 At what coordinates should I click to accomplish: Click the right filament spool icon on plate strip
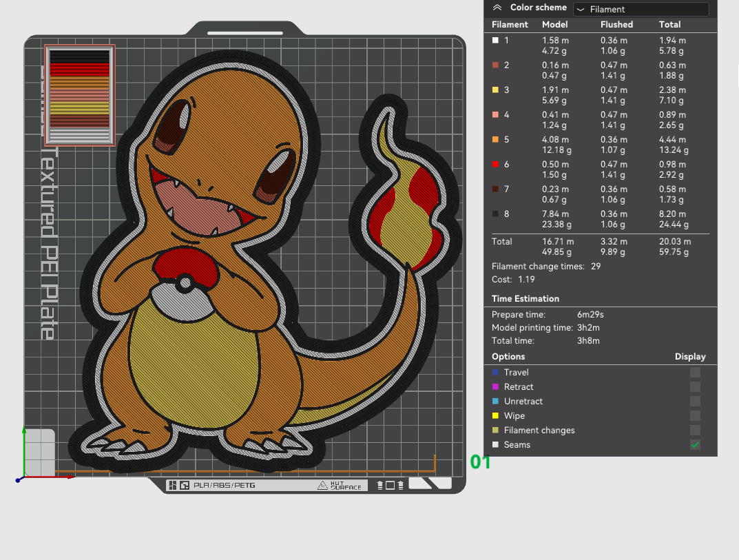401,485
